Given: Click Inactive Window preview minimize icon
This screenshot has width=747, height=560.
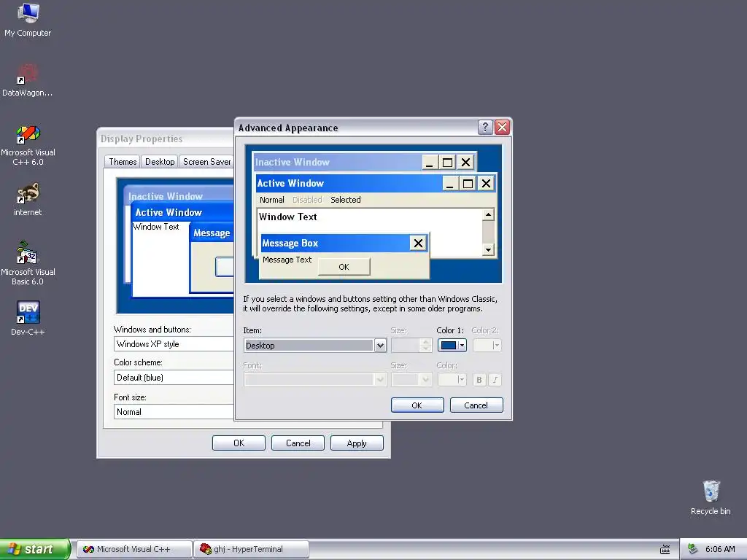Looking at the screenshot, I should (x=430, y=163).
